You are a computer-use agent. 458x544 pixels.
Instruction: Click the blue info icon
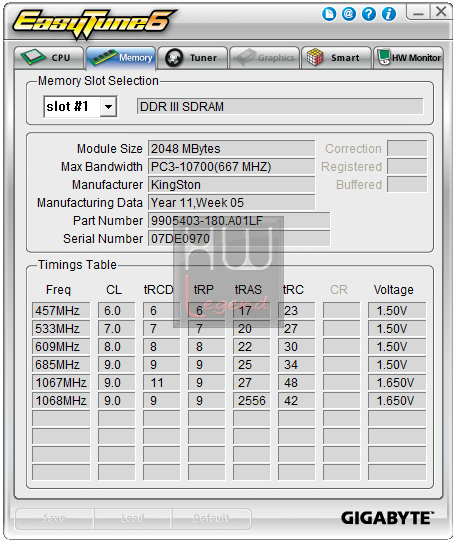[389, 14]
